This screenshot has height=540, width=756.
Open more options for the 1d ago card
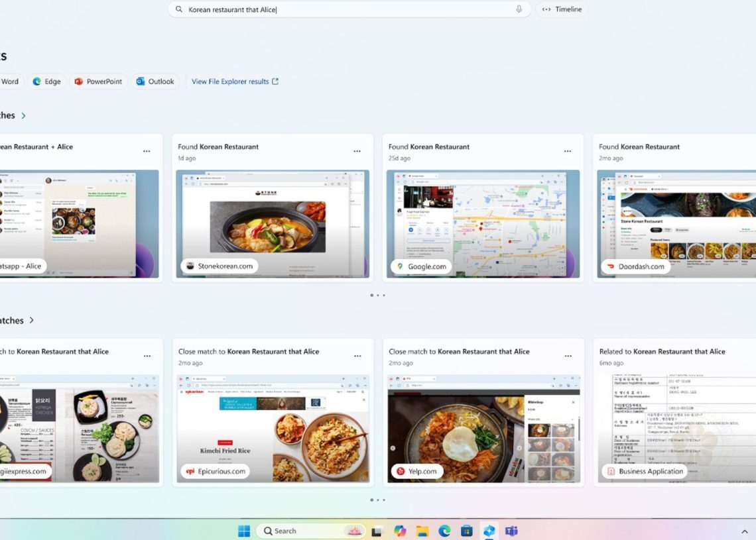[357, 151]
